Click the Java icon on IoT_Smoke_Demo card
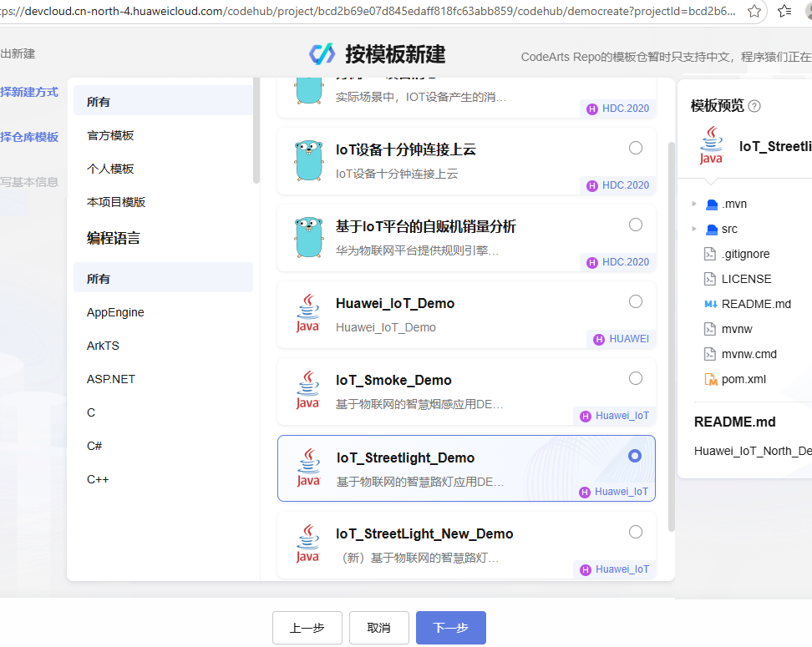812x647 pixels. (308, 390)
